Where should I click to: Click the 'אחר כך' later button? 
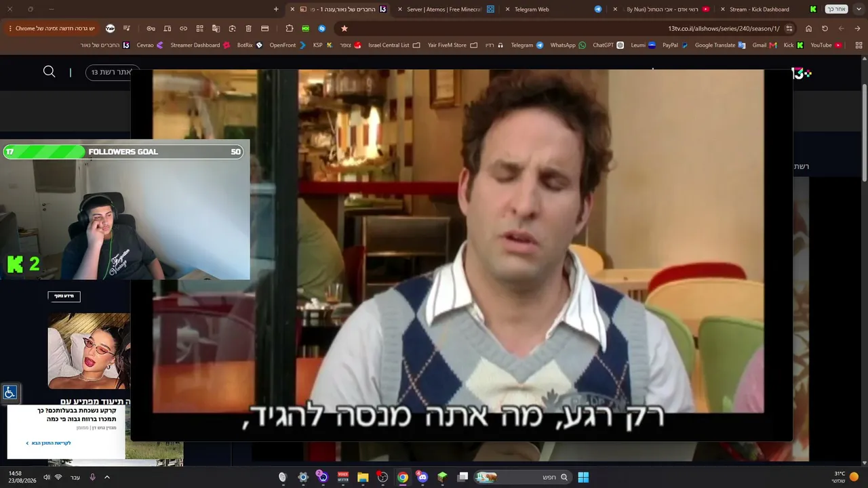837,9
